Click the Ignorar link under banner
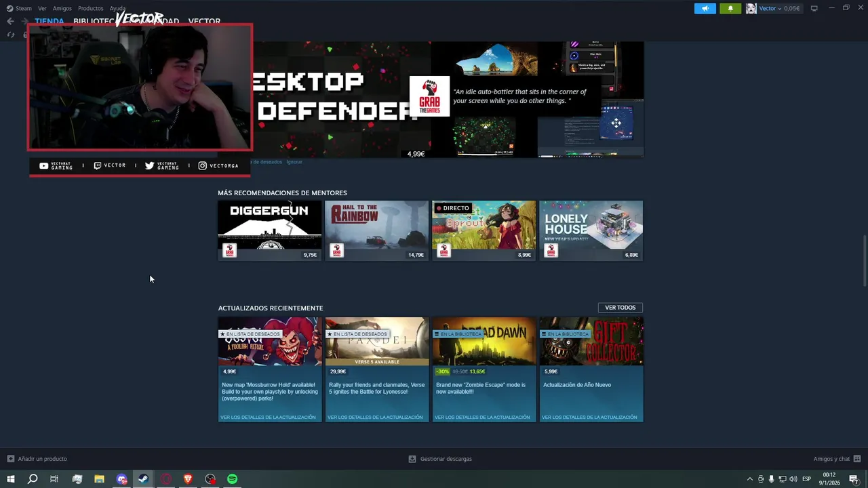Screen dimensions: 868x488 coord(294,162)
